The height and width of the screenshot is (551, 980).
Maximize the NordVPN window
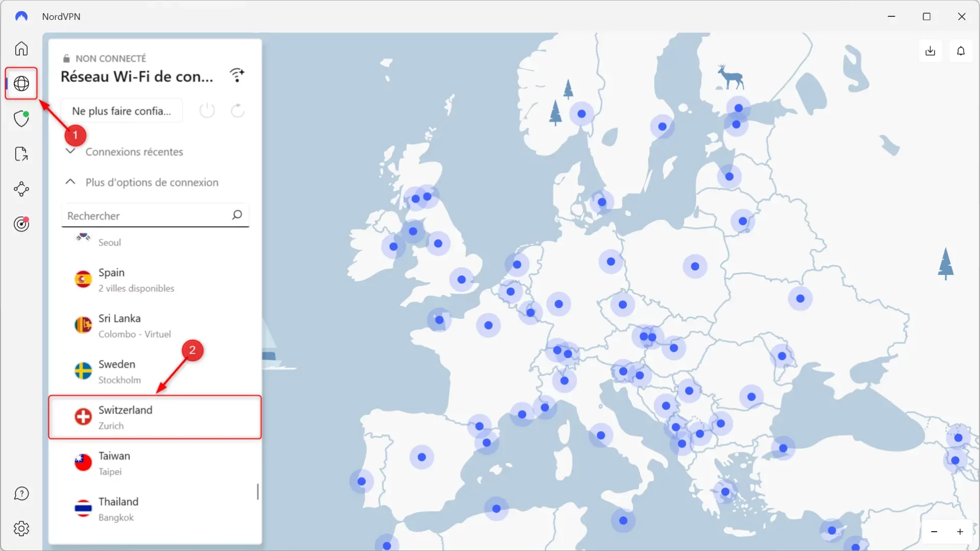(926, 16)
